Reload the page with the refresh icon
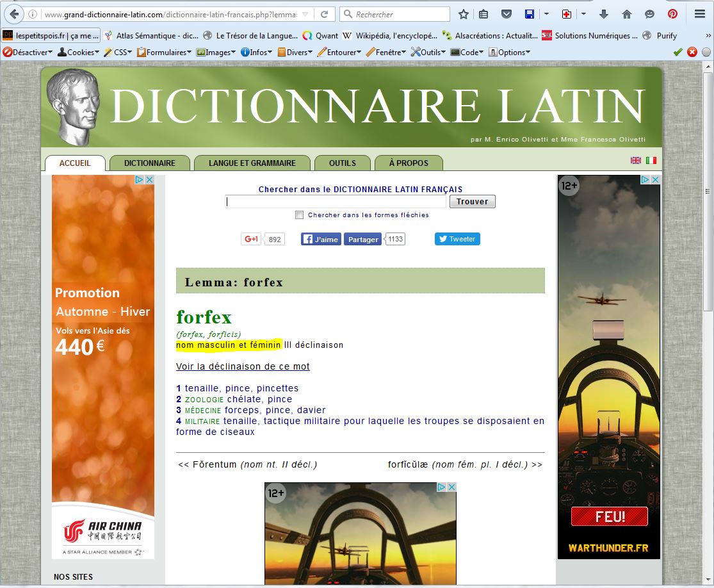 click(x=325, y=14)
